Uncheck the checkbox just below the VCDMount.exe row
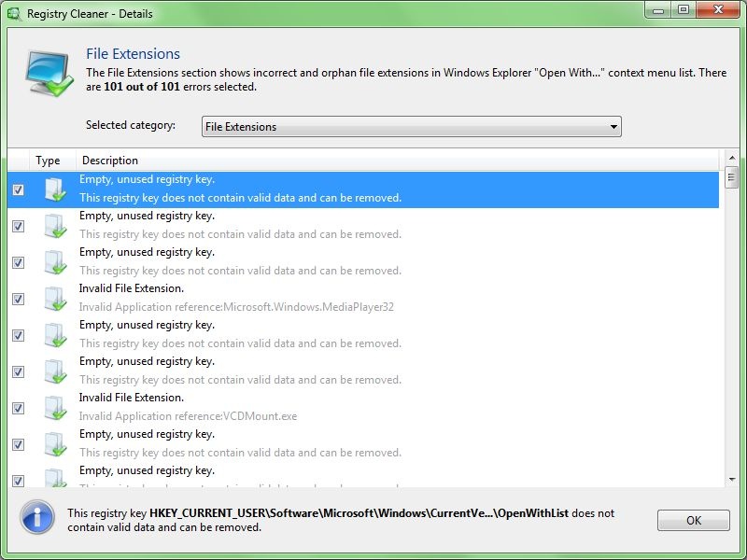Image resolution: width=747 pixels, height=560 pixels. pos(18,444)
